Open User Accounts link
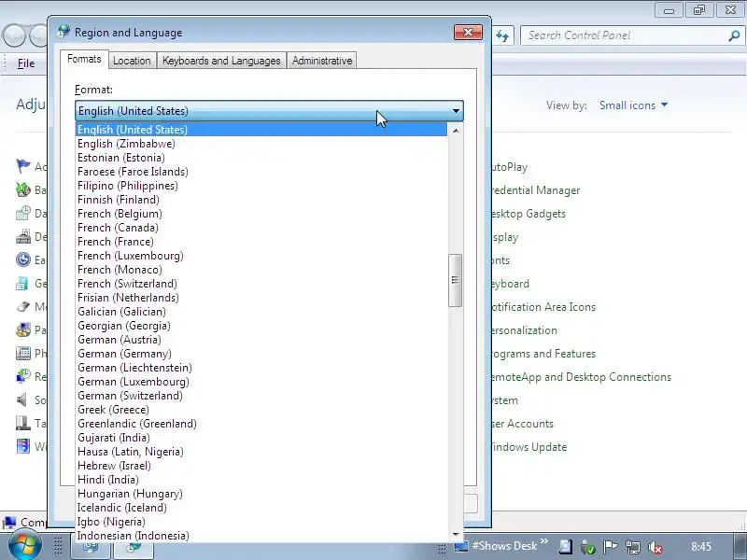 pos(522,424)
